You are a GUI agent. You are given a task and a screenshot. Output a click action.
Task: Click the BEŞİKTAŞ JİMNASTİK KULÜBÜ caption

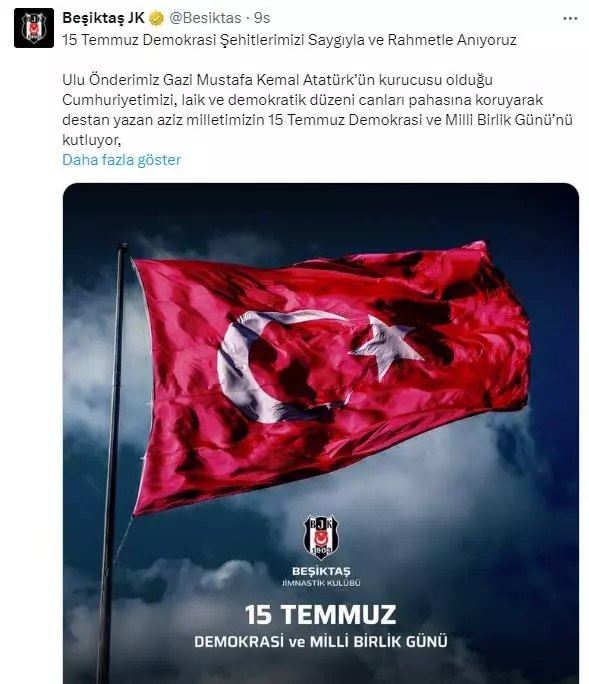pyautogui.click(x=321, y=577)
